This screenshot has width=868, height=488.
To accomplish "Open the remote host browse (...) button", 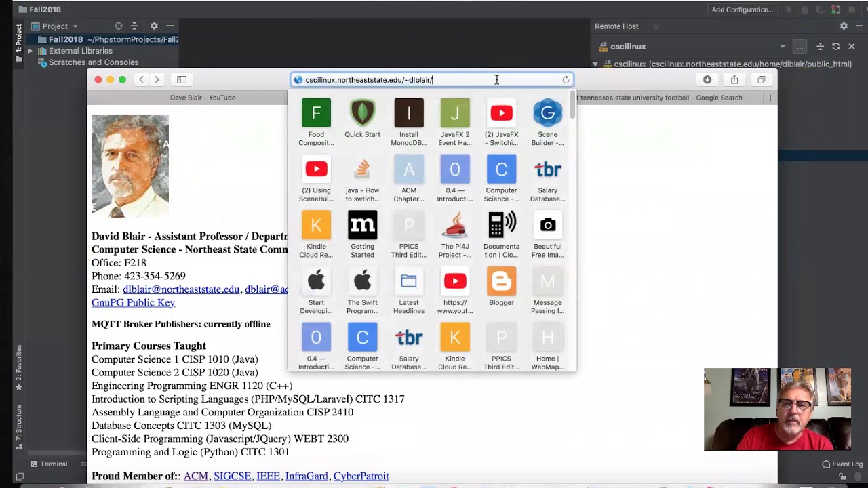I will tap(800, 47).
